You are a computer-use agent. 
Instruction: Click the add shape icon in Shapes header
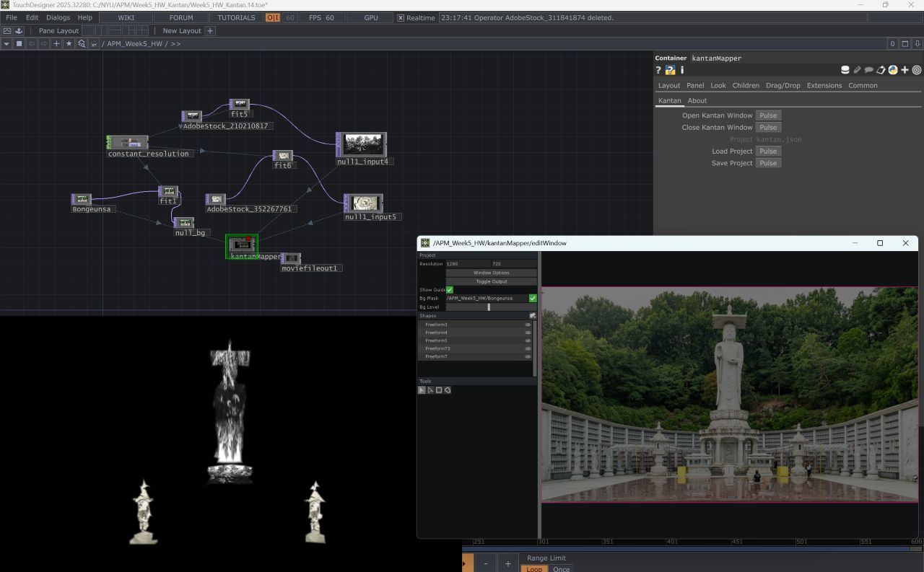point(533,315)
